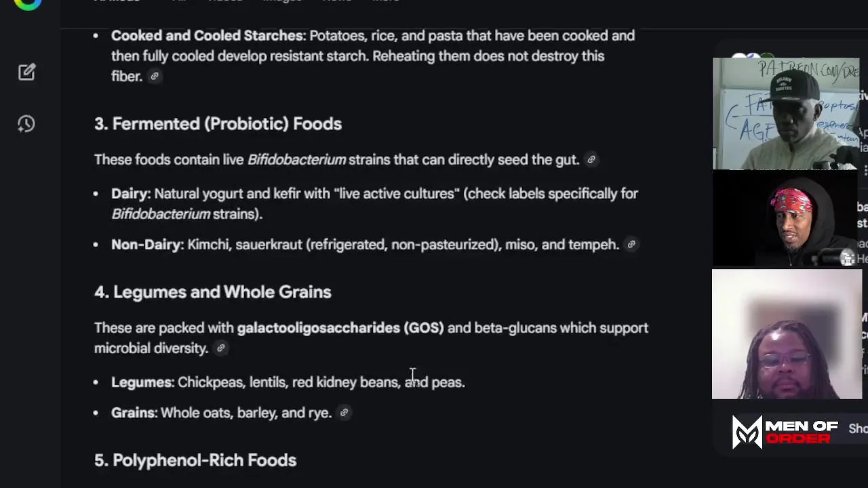Click the new chat compose icon
868x488 pixels.
tap(26, 73)
